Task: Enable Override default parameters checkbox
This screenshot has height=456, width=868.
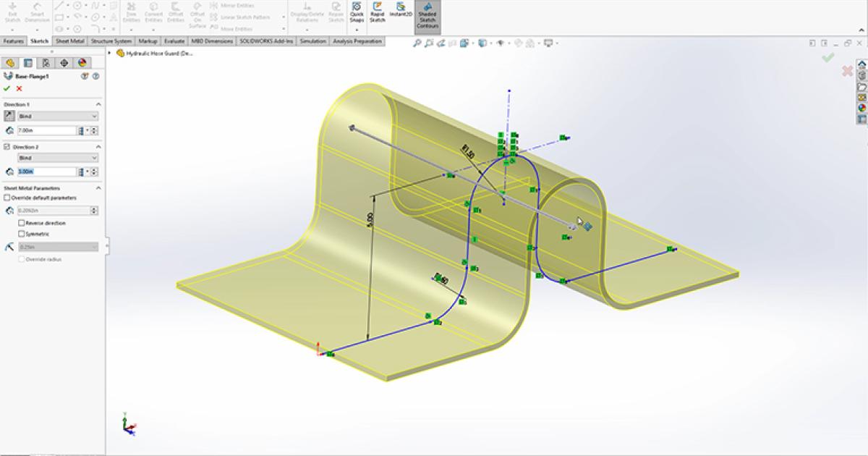Action: (7, 198)
